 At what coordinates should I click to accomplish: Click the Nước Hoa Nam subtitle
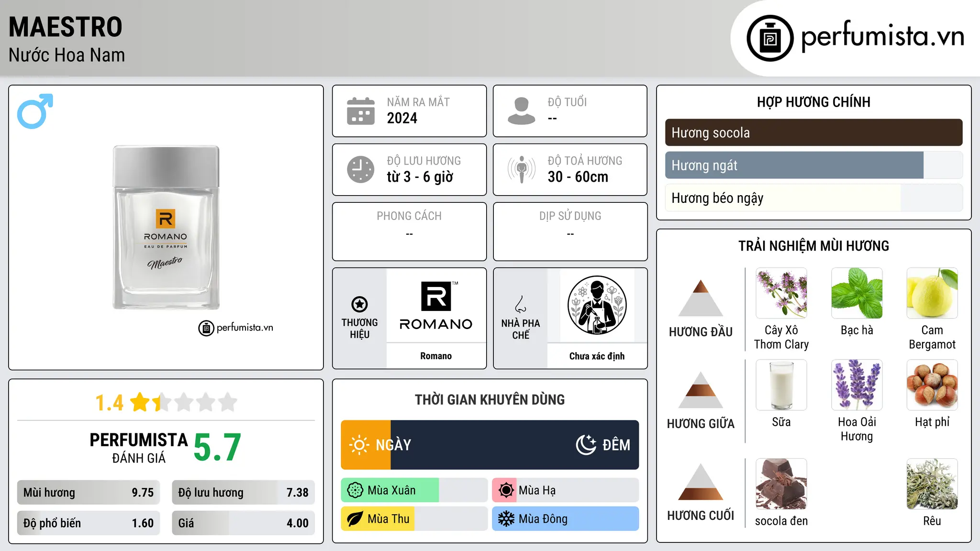point(67,55)
